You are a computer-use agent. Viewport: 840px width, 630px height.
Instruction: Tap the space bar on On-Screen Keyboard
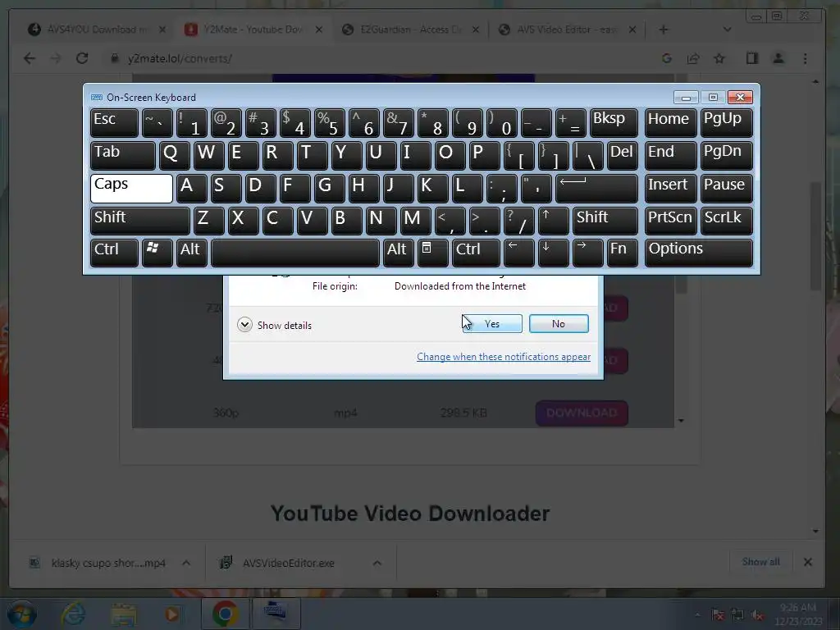[x=295, y=253]
